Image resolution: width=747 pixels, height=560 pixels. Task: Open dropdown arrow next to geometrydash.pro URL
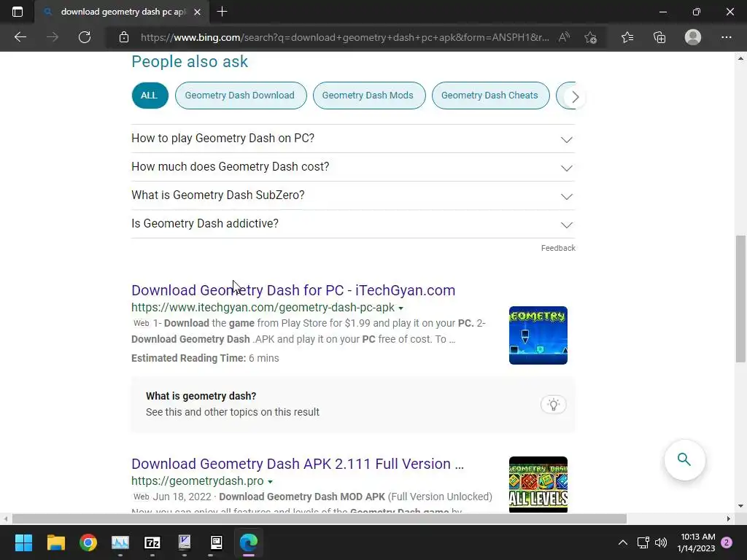270,481
